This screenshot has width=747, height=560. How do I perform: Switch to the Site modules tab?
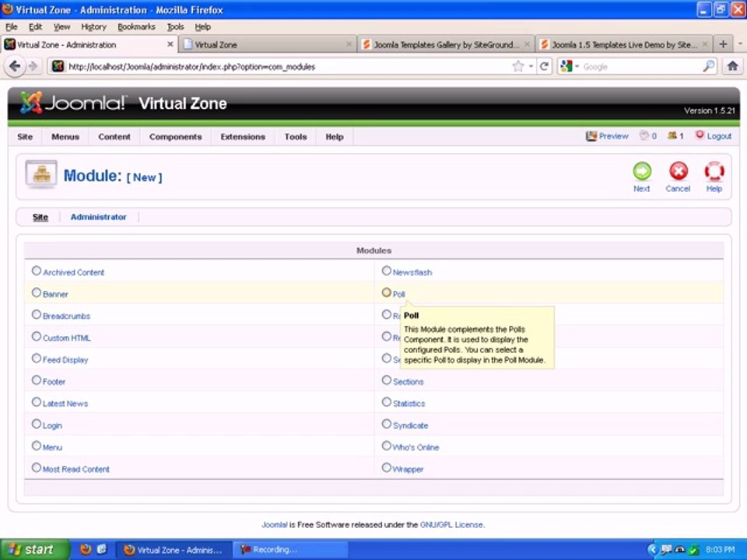click(x=40, y=217)
